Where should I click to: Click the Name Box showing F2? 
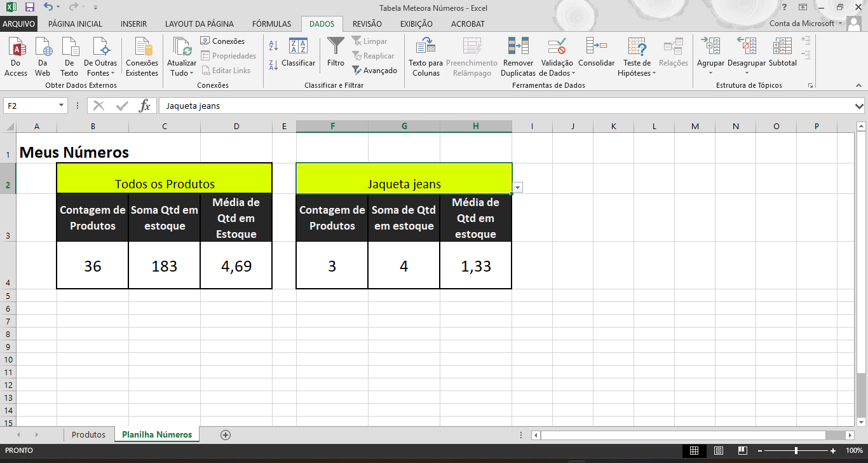coord(31,106)
